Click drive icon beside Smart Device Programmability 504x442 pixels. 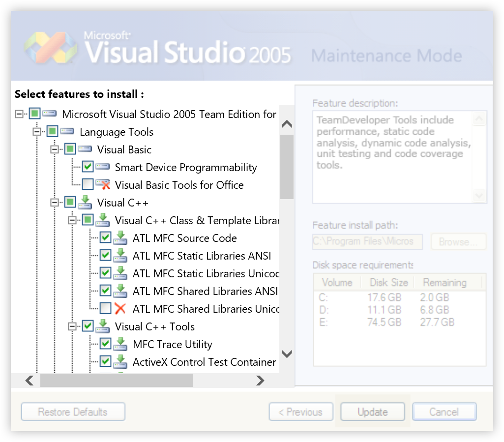103,167
